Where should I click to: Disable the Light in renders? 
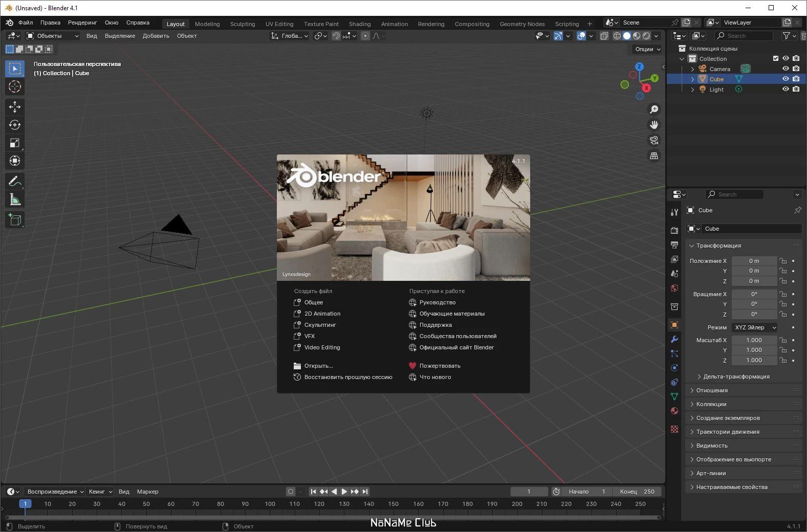796,89
